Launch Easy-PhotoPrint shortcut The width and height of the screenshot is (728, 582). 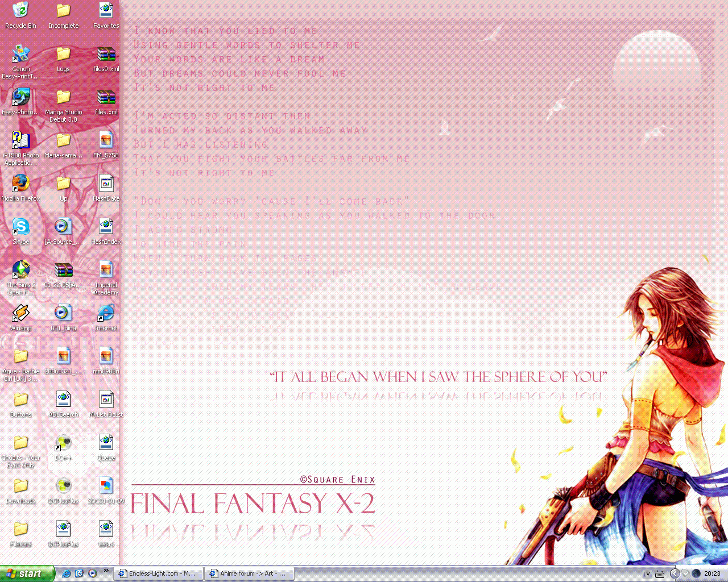[x=20, y=102]
